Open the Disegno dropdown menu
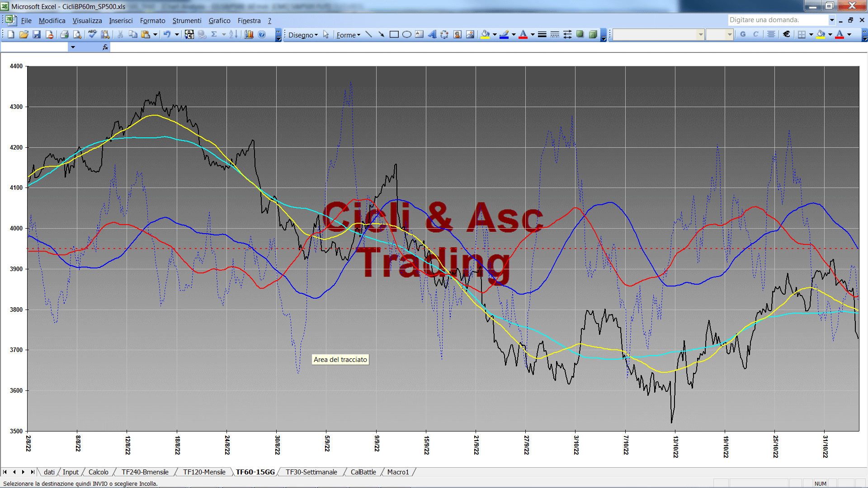 tap(303, 35)
